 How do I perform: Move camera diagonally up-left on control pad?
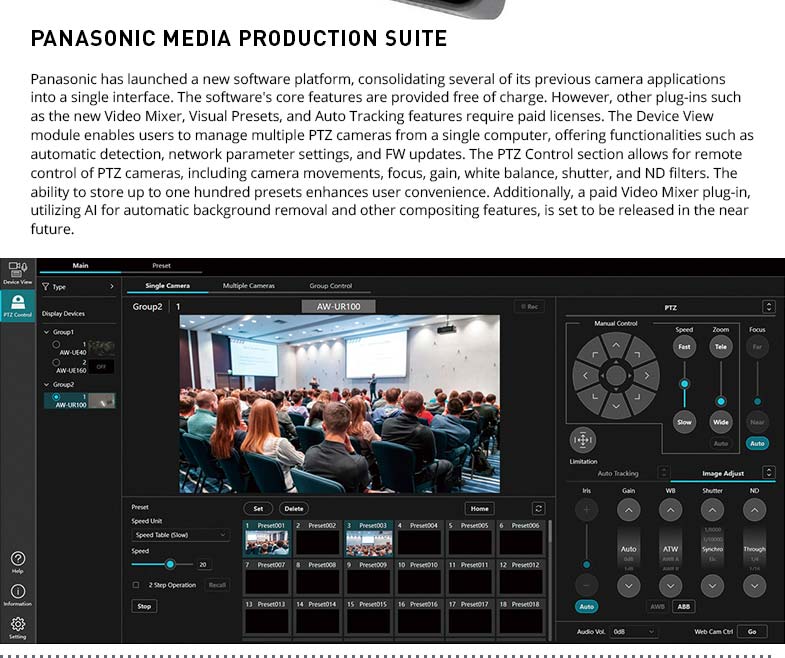click(x=594, y=354)
